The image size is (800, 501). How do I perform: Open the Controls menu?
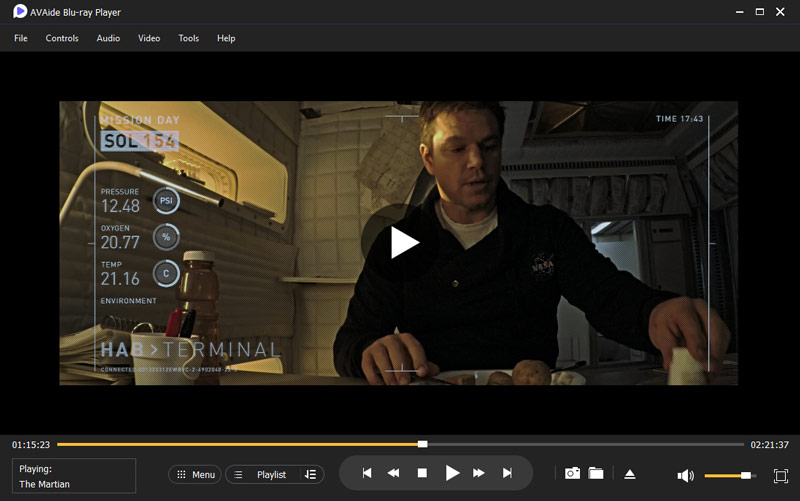(62, 38)
